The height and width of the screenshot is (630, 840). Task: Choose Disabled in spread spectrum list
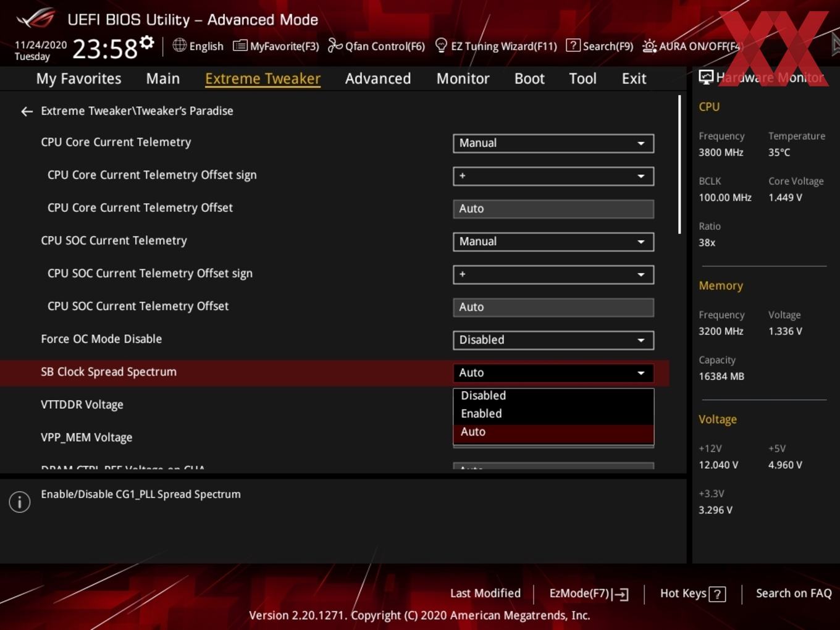(x=553, y=395)
